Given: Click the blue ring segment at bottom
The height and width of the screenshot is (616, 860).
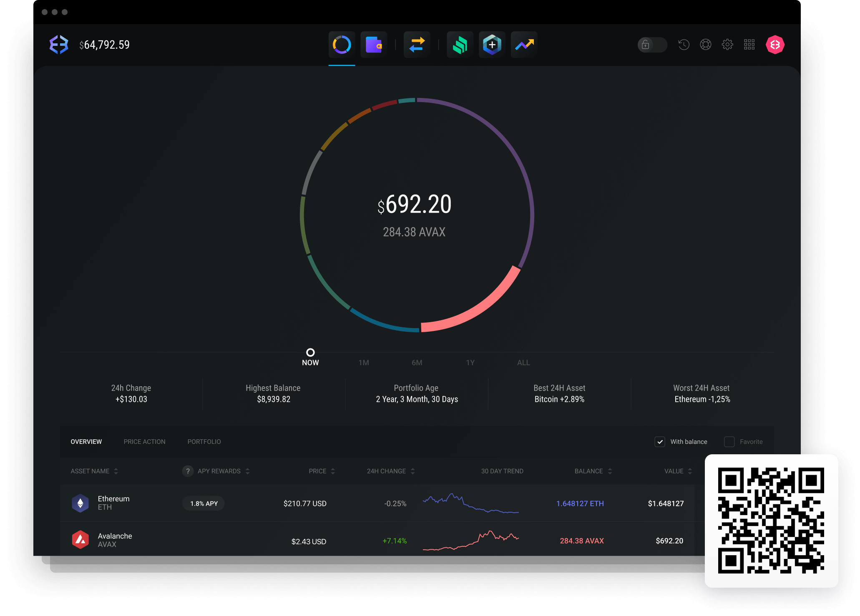Looking at the screenshot, I should click(x=382, y=323).
